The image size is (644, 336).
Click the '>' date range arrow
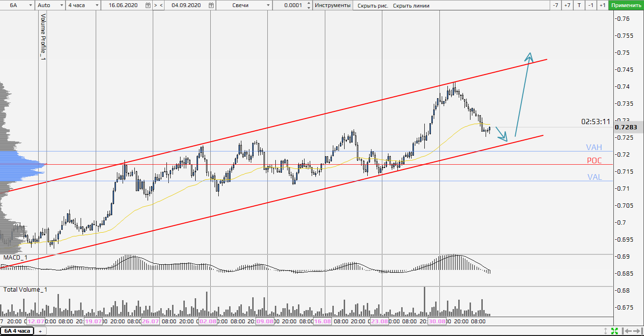pos(156,5)
